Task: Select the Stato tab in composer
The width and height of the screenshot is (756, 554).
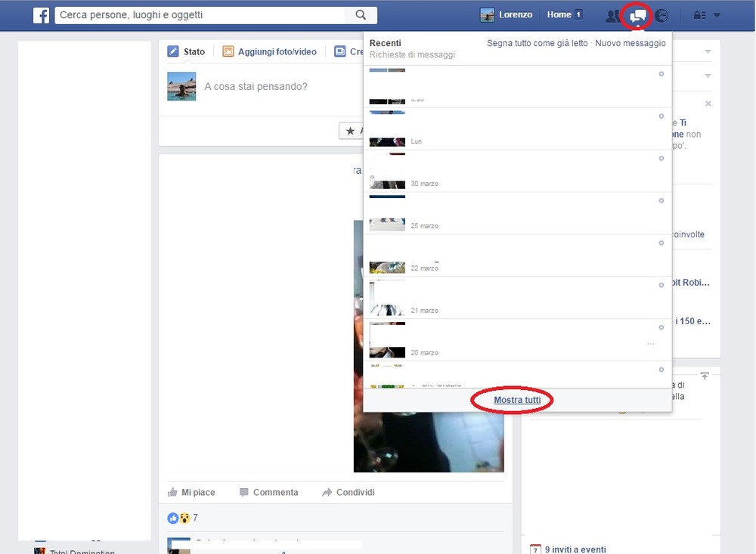Action: point(186,52)
